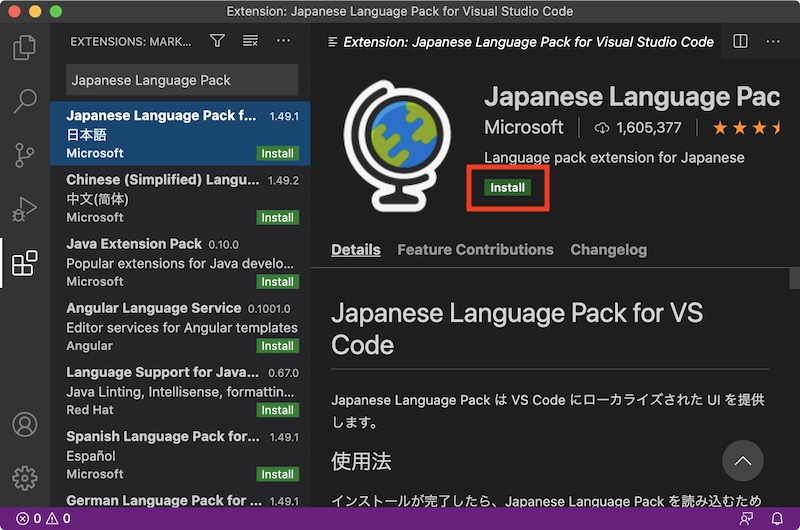
Task: Open the feedback icon in status bar
Action: [x=746, y=519]
